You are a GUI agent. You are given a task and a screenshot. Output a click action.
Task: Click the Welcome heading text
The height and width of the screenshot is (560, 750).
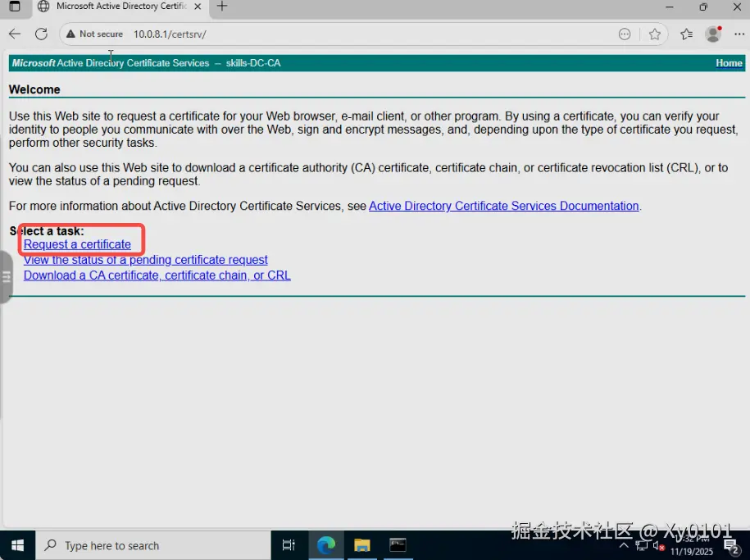[x=34, y=89]
